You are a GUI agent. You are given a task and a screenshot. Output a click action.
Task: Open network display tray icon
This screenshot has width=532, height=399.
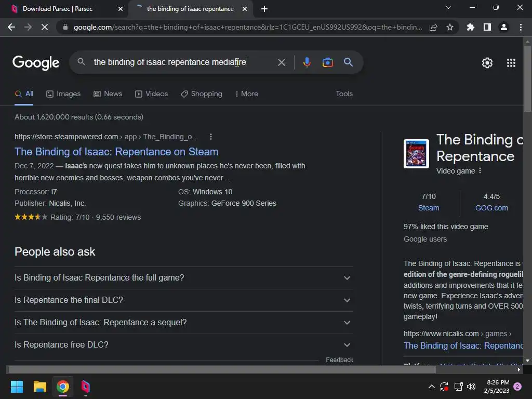[458, 387]
